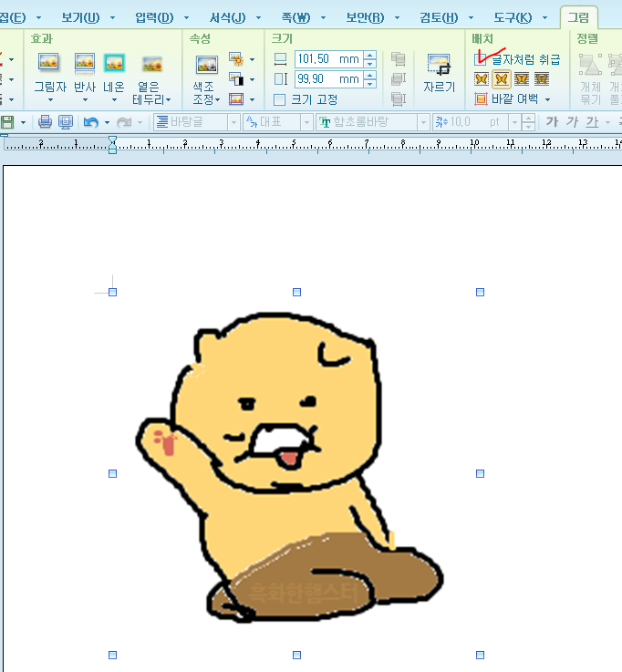Click bottom-center selection handle of picture
The image size is (622, 672).
(x=296, y=655)
